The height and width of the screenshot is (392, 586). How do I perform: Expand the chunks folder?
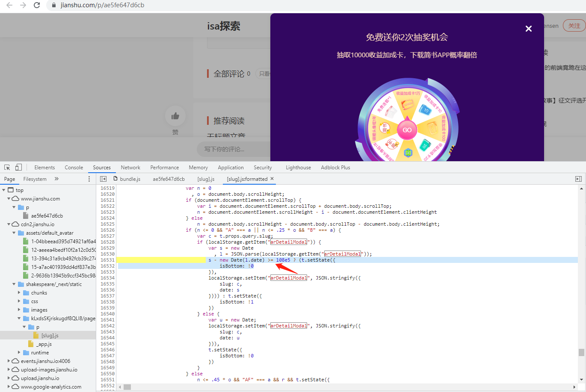pos(19,293)
